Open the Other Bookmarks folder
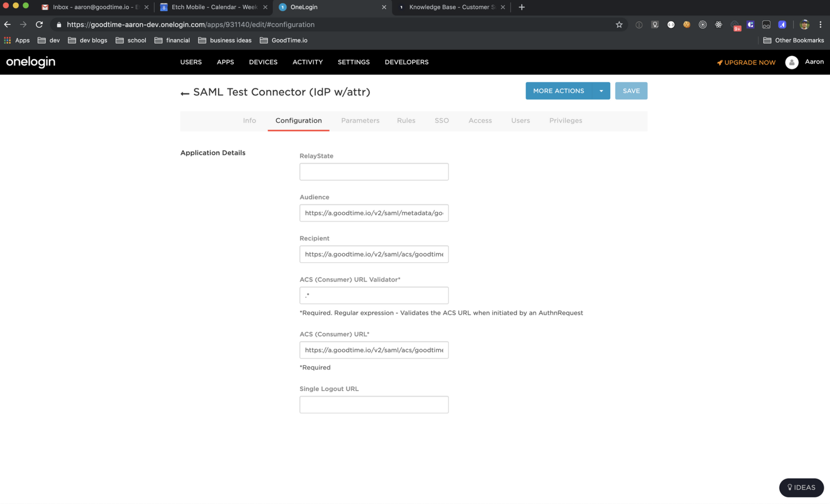 tap(793, 40)
